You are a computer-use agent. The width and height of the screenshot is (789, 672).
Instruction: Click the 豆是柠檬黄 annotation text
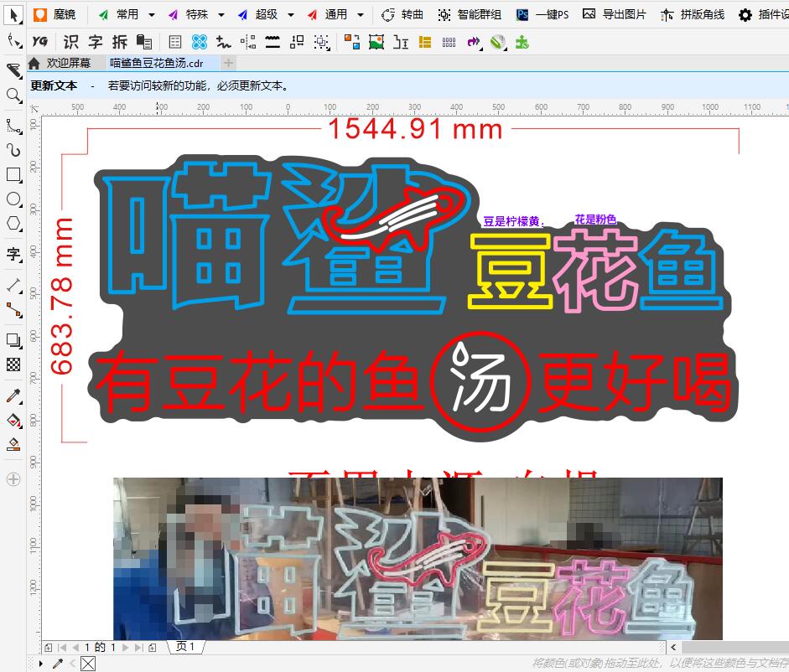[x=513, y=221]
